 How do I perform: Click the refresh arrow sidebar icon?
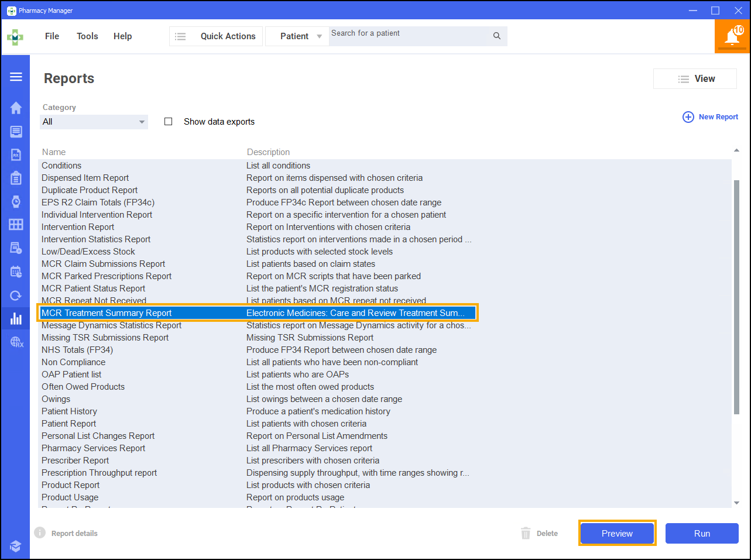click(16, 296)
